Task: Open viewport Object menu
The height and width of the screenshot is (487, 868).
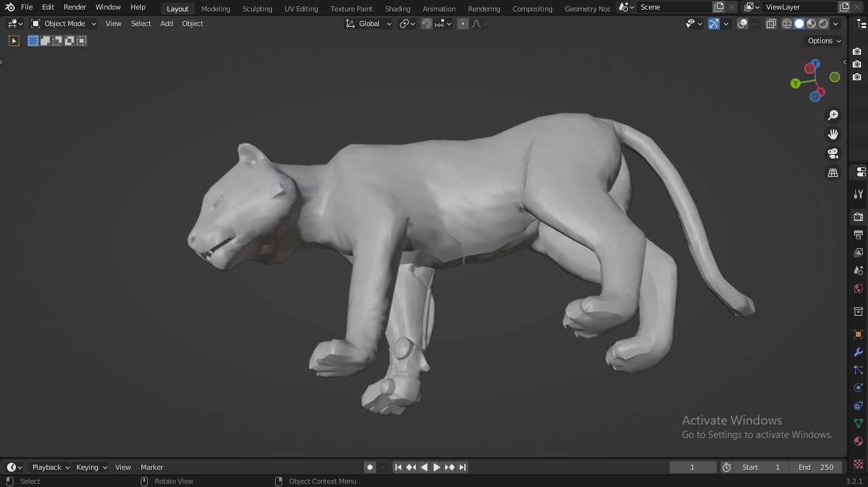Action: coord(193,24)
